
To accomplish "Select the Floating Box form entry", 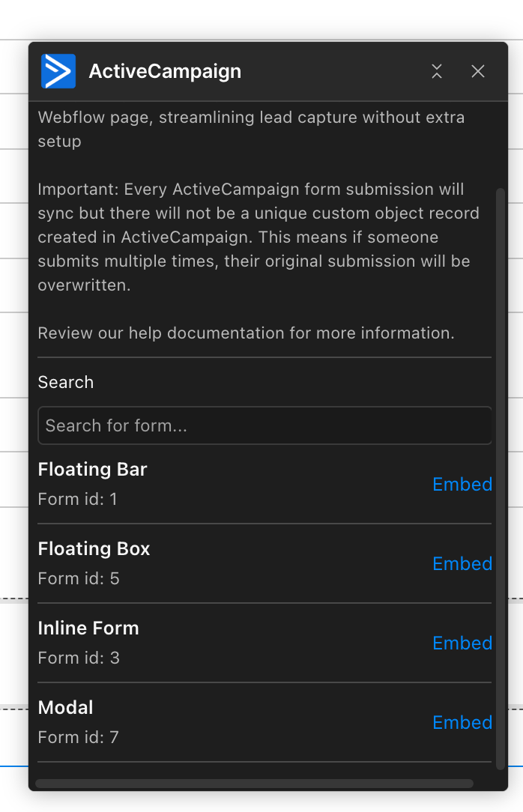I will point(94,548).
